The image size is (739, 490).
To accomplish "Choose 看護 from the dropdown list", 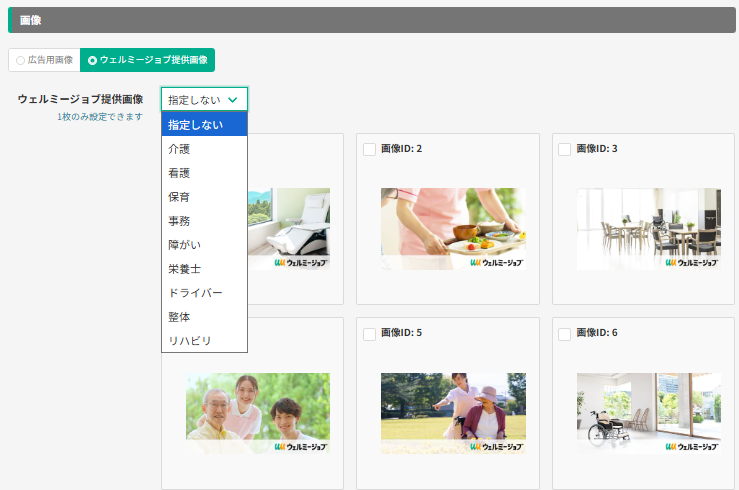I will click(x=204, y=173).
